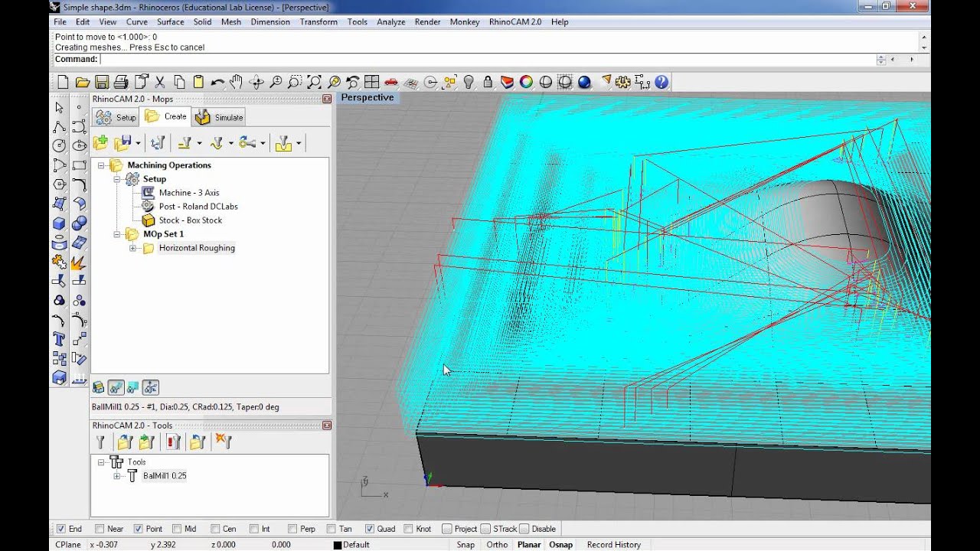Enable the Knot osnap checkbox
980x551 pixels.
[x=408, y=529]
